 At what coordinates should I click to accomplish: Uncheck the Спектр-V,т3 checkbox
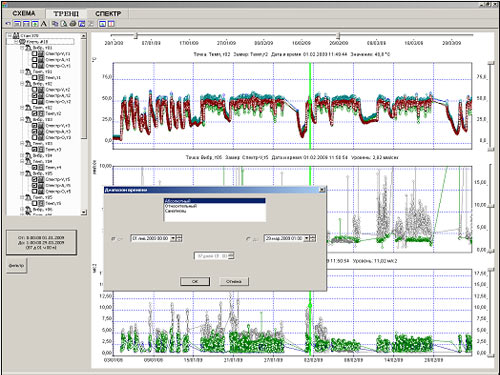pyautogui.click(x=34, y=126)
